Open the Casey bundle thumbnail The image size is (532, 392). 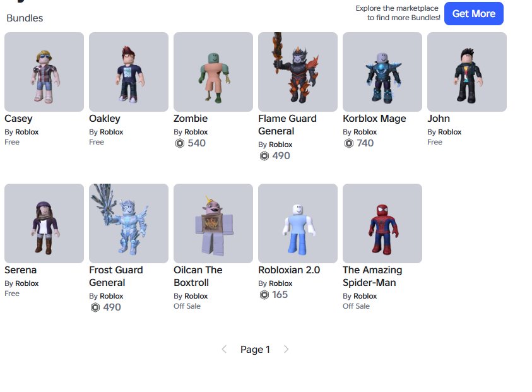(x=44, y=72)
